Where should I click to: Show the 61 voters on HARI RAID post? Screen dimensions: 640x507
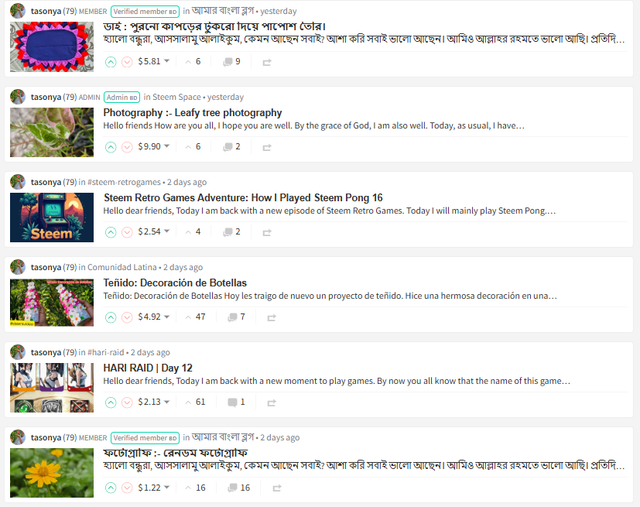coord(196,402)
